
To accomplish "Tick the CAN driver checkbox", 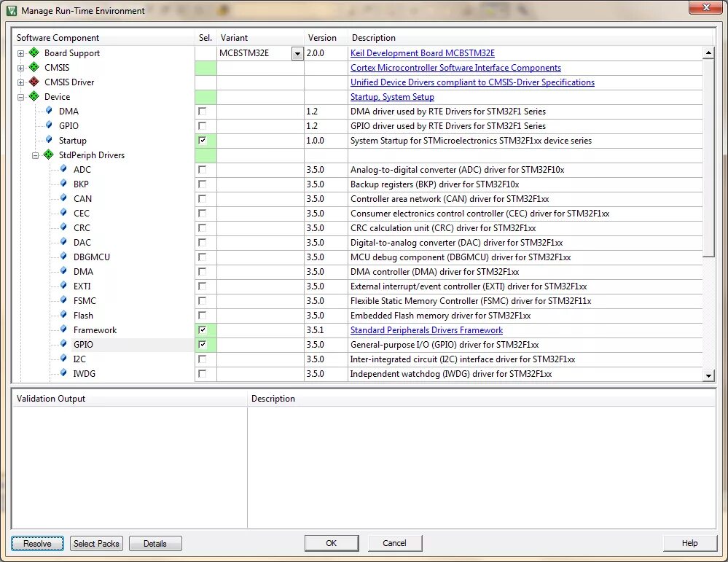I will pyautogui.click(x=202, y=199).
